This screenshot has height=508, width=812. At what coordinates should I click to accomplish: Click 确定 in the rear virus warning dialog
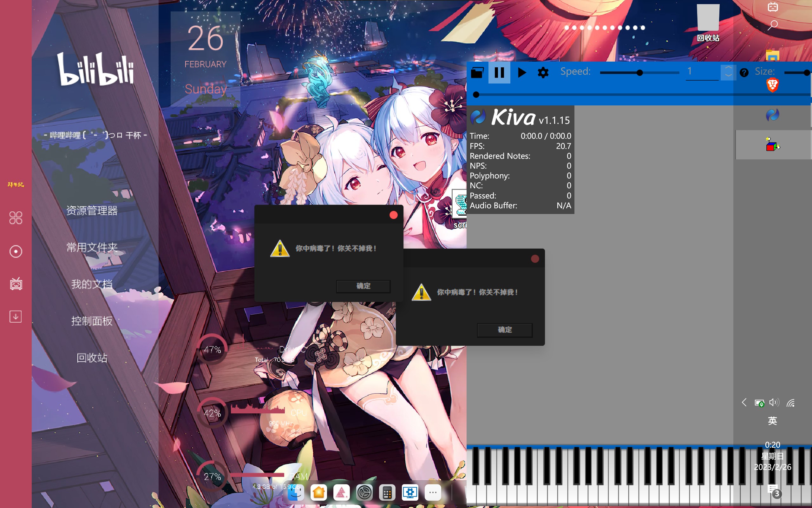point(505,330)
